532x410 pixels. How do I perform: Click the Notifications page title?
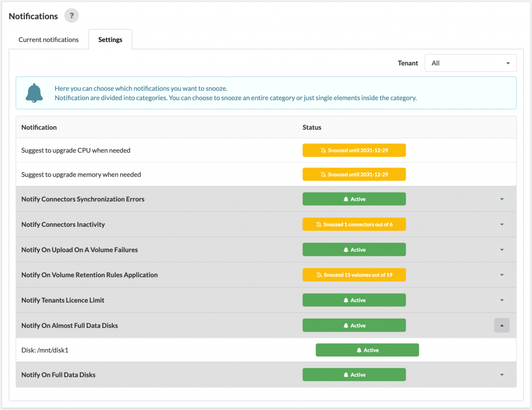click(x=33, y=16)
